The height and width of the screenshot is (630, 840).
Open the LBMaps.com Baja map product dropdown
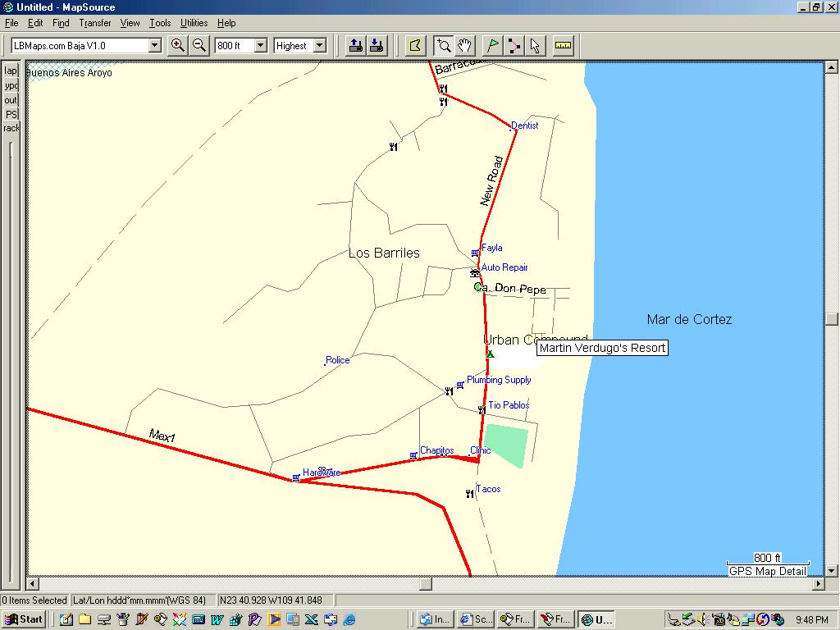coord(155,46)
